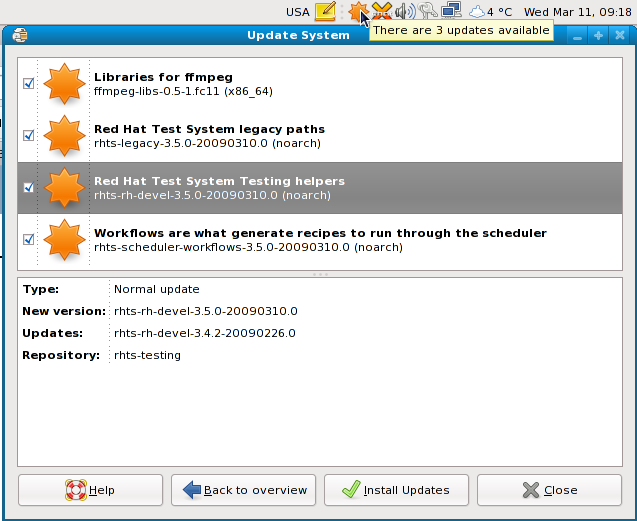
Task: Click the updates available notification icon
Action: click(x=357, y=12)
